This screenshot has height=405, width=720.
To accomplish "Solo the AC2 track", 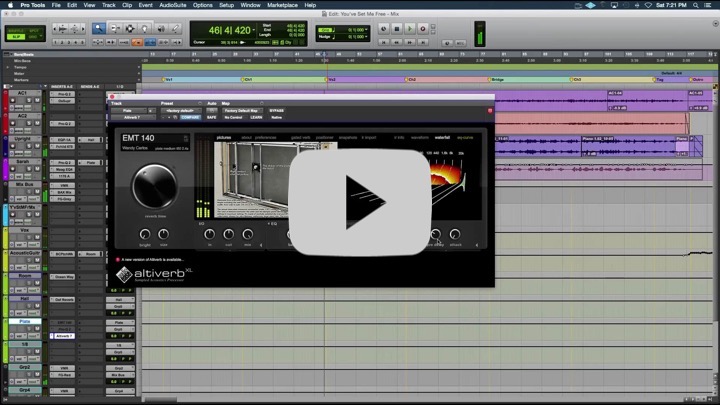I will pyautogui.click(x=29, y=123).
